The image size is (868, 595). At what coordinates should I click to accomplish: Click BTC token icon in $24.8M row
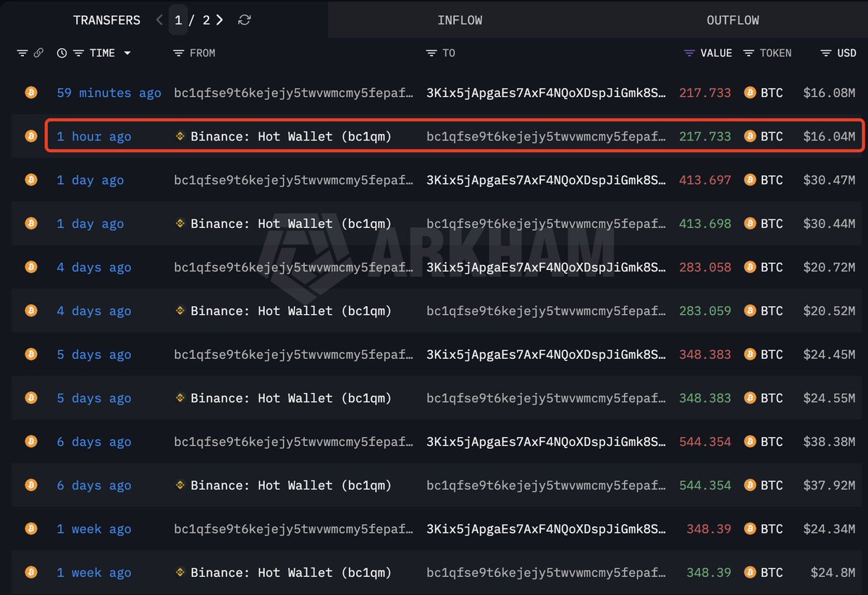click(x=750, y=573)
